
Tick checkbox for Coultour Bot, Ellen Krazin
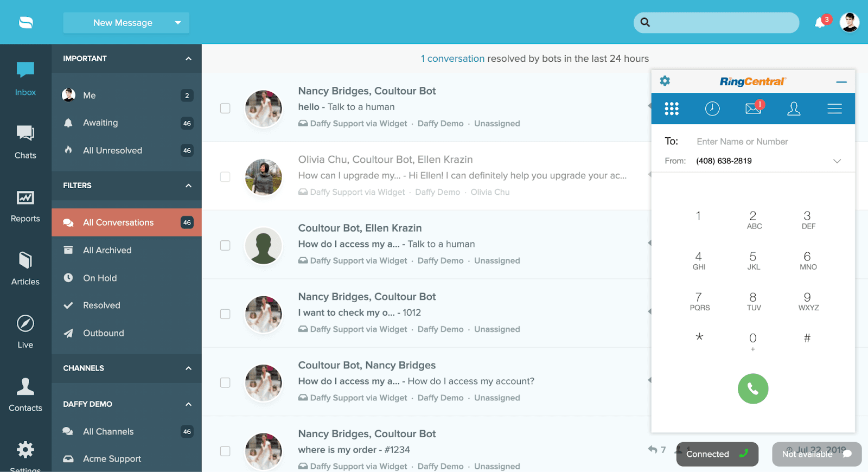click(x=225, y=245)
